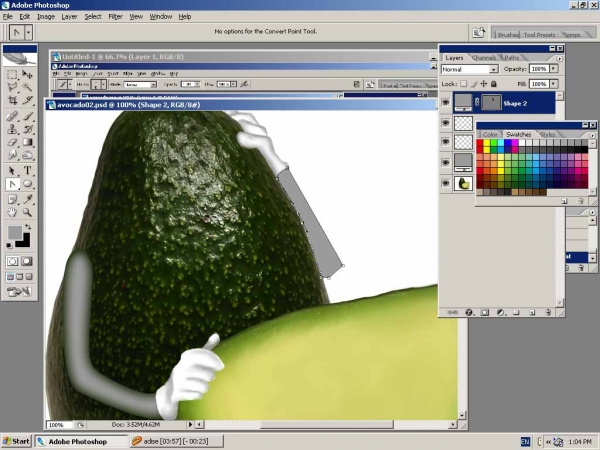
Task: Switch to Standard editing mode
Action: pos(12,261)
